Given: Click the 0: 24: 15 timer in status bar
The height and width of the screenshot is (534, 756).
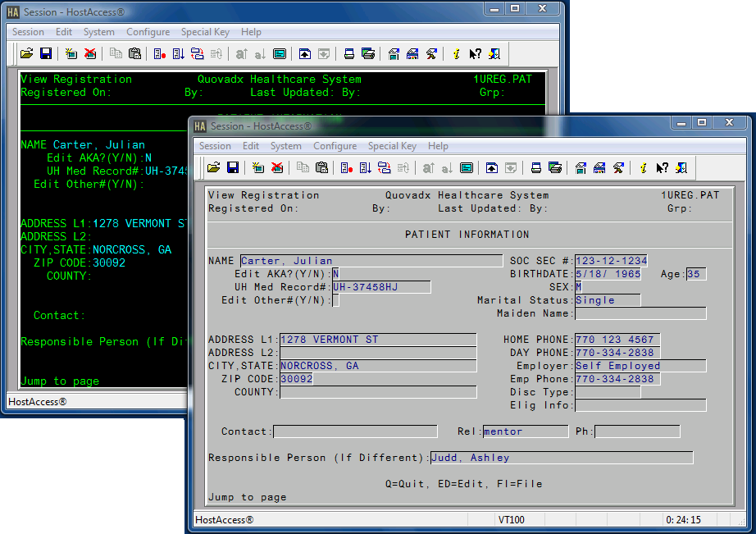Looking at the screenshot, I should [x=683, y=519].
